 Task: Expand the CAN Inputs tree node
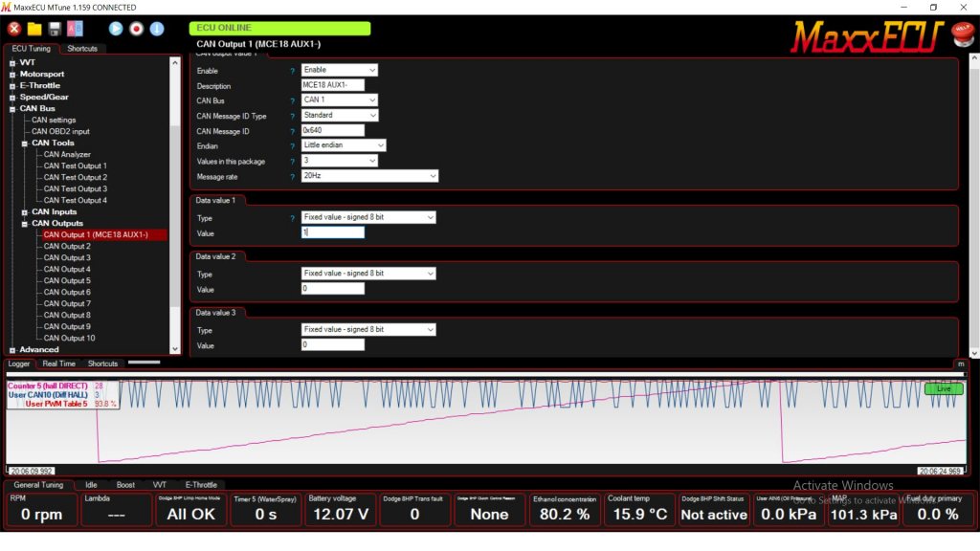(25, 212)
